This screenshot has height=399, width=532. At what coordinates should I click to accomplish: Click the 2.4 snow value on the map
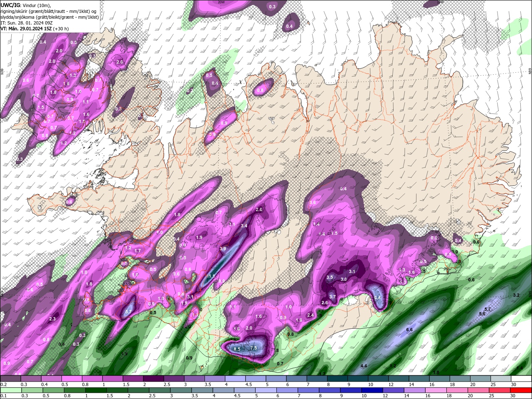(310, 315)
